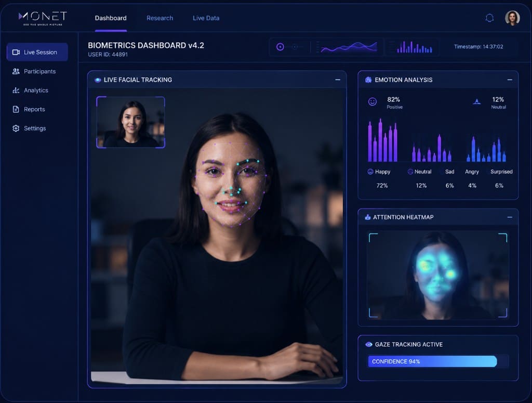
Task: Click the 'USER ID: 44891' text
Action: [x=108, y=54]
